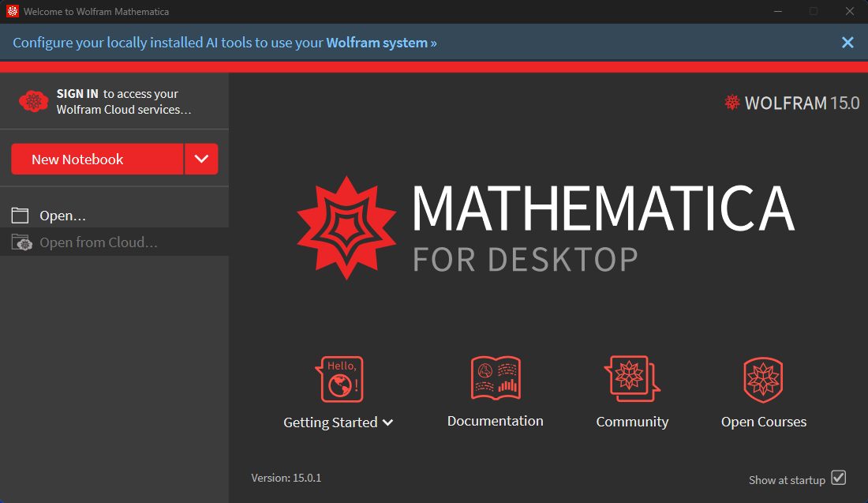Click the Community label

(632, 422)
